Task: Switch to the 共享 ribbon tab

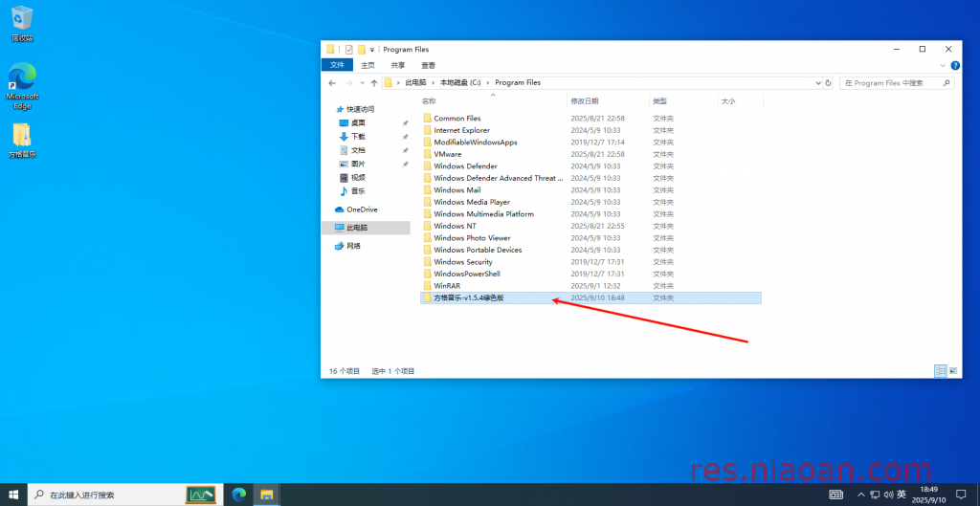Action: [397, 65]
